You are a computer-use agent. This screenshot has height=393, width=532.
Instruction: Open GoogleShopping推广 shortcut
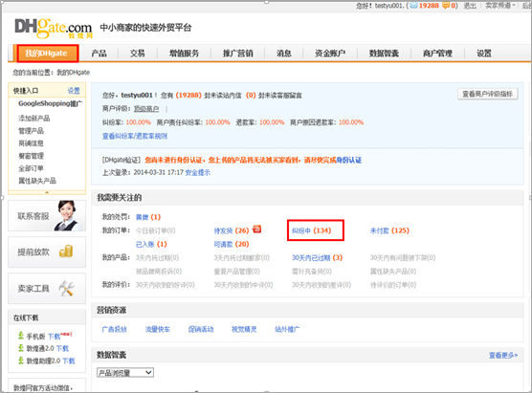click(50, 103)
